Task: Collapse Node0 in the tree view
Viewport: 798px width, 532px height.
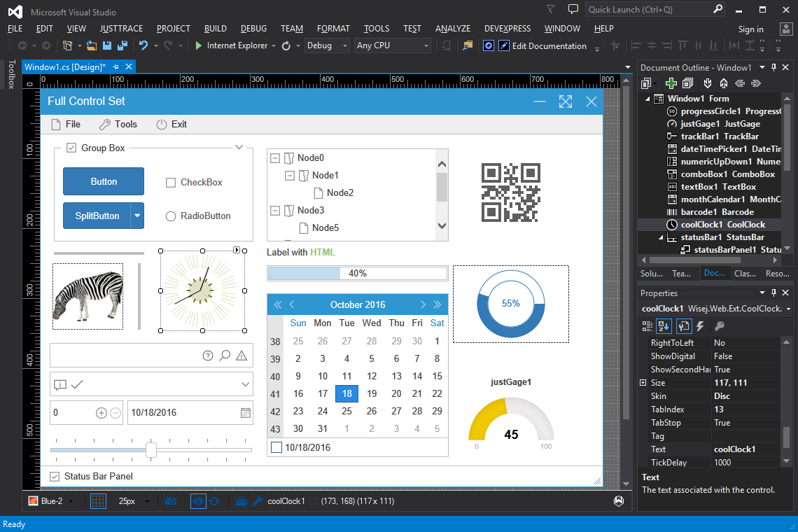Action: coord(274,158)
